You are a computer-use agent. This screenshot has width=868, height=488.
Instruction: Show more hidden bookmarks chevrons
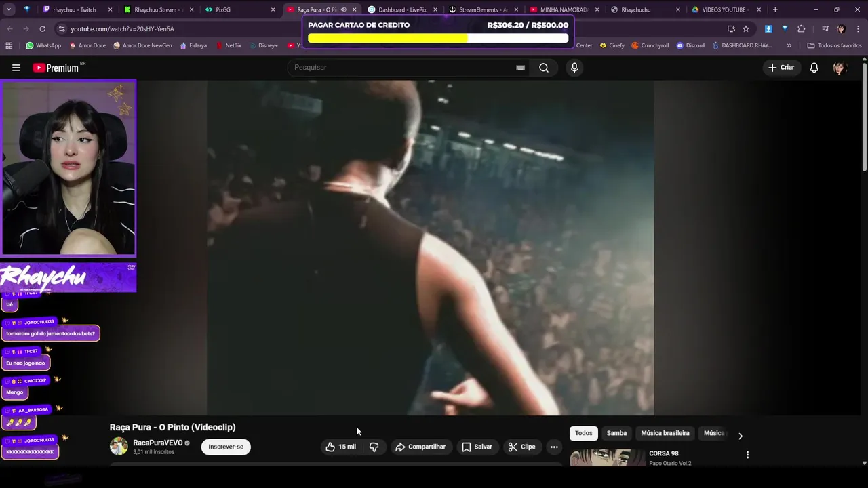tap(789, 45)
